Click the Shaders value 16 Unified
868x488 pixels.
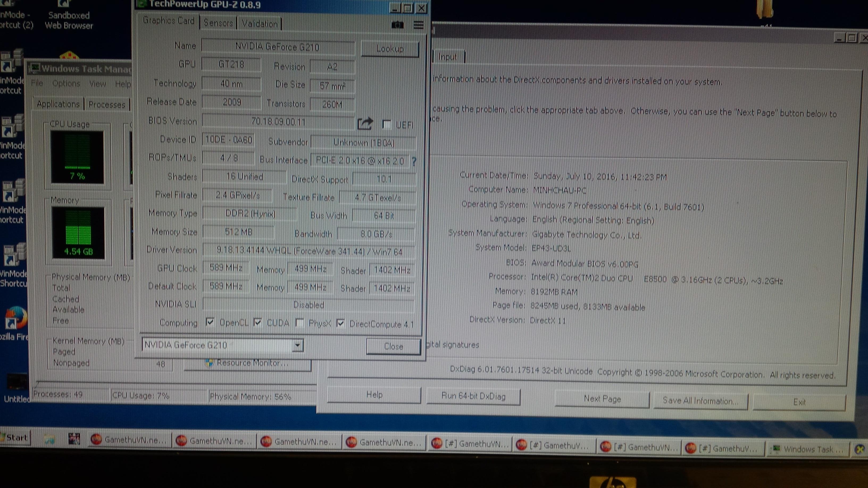point(244,177)
